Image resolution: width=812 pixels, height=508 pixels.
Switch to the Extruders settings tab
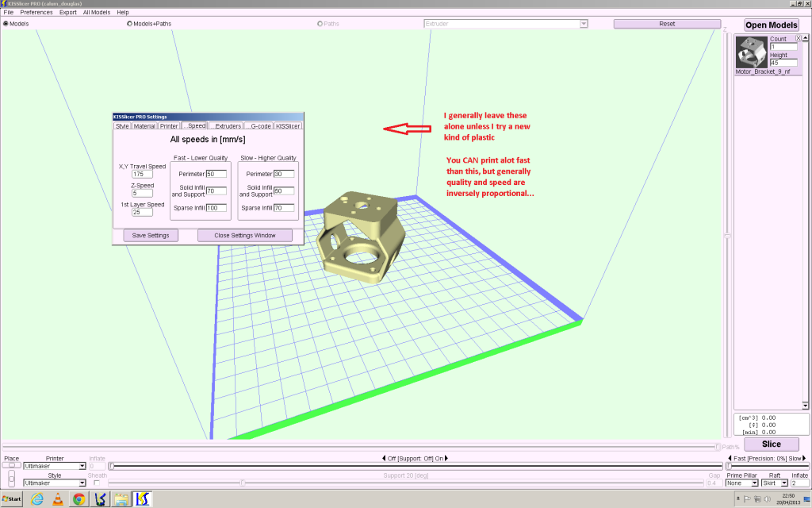pyautogui.click(x=226, y=126)
